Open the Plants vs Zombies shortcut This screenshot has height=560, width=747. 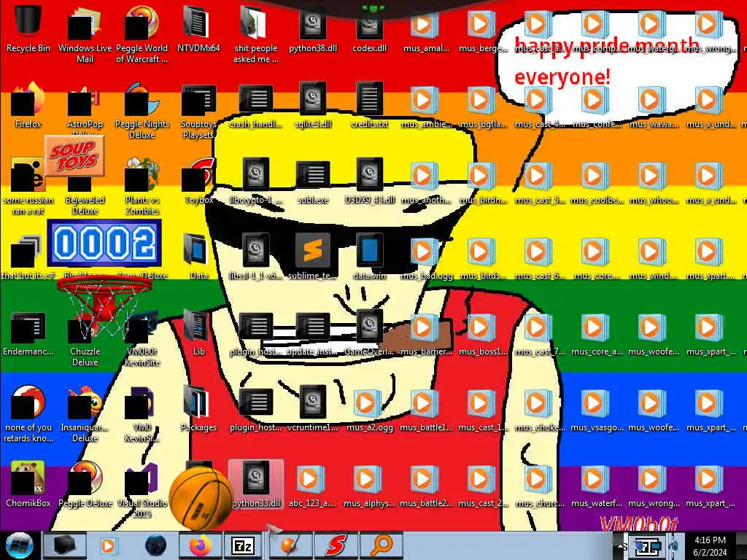tap(142, 187)
